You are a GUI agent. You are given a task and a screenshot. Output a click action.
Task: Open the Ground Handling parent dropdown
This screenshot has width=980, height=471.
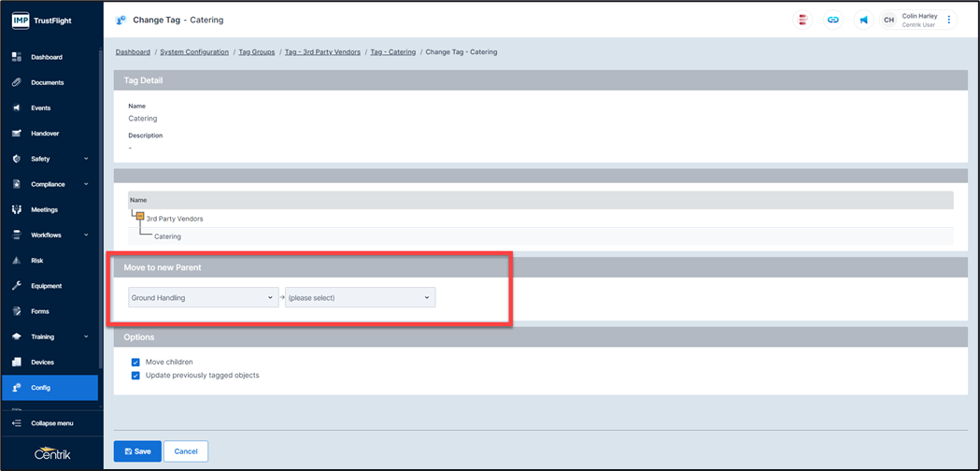203,298
